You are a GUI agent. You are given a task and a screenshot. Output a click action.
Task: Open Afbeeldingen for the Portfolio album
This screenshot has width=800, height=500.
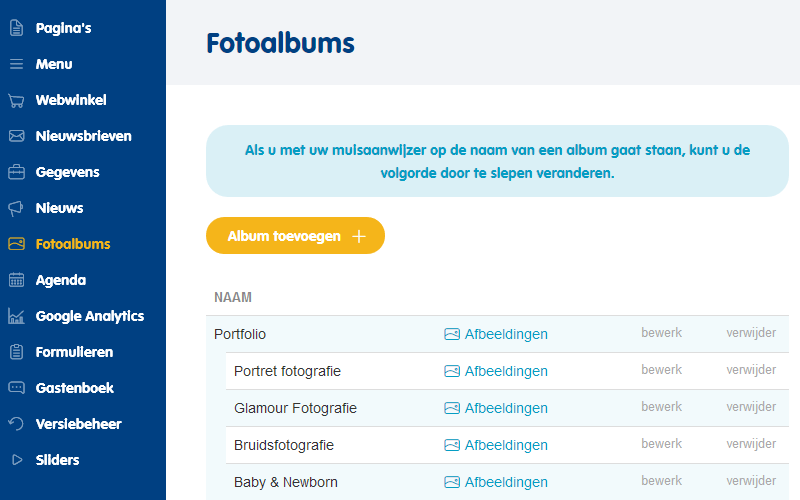[x=506, y=334]
